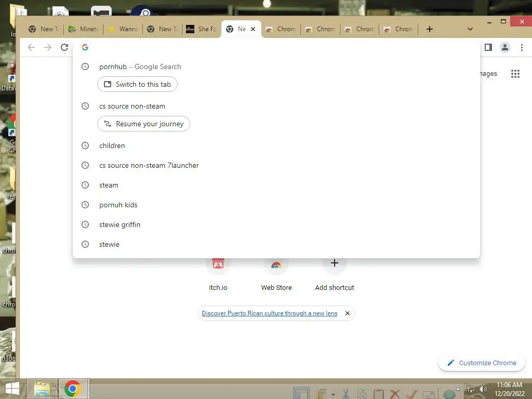This screenshot has height=399, width=532.
Task: Click the Google logo in the address bar
Action: pyautogui.click(x=85, y=47)
